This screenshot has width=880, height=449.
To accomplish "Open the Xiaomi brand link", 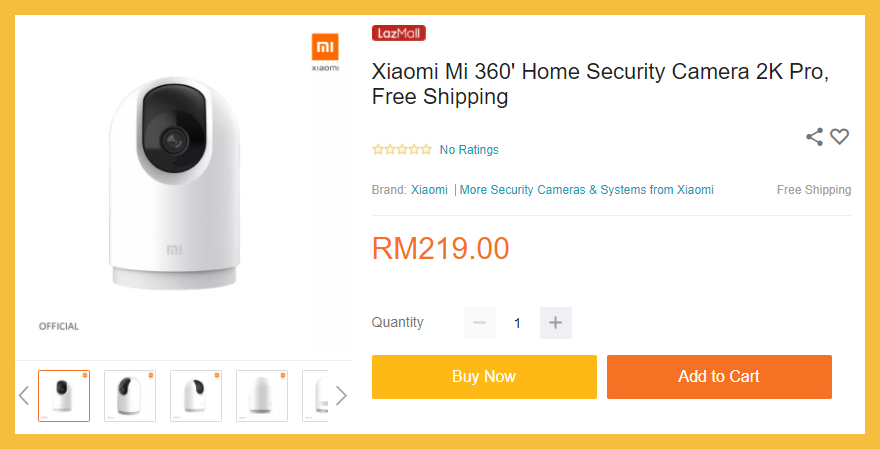I will (429, 190).
